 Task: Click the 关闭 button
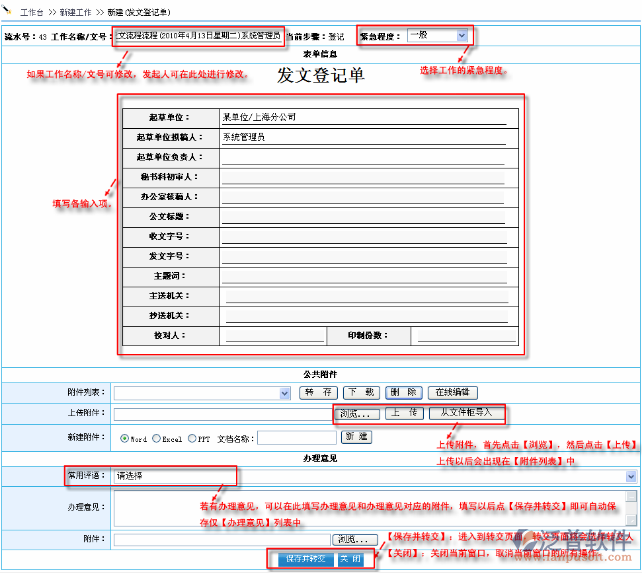[x=350, y=559]
